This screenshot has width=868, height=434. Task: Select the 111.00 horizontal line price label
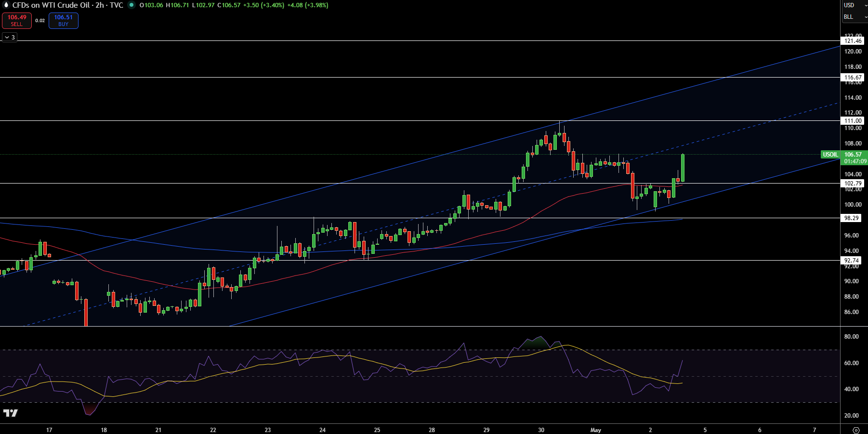[853, 121]
